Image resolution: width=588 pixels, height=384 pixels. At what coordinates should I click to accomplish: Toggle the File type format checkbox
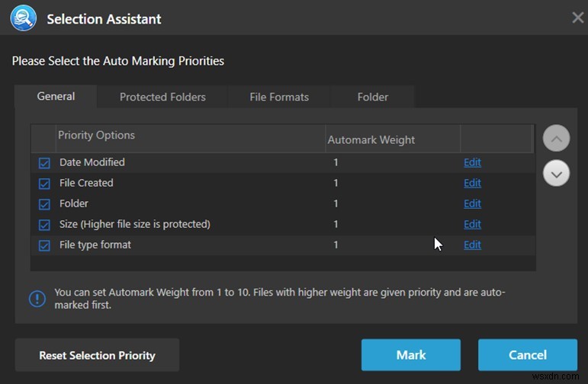tap(44, 245)
